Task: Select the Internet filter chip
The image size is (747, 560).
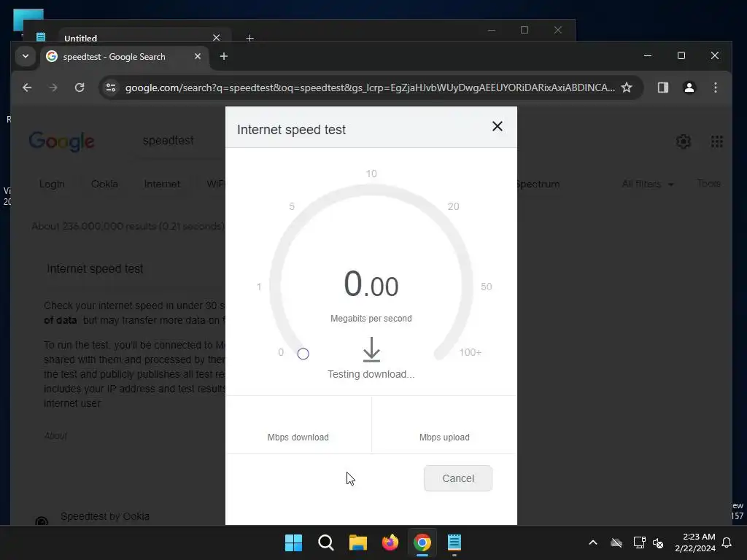Action: (x=162, y=184)
